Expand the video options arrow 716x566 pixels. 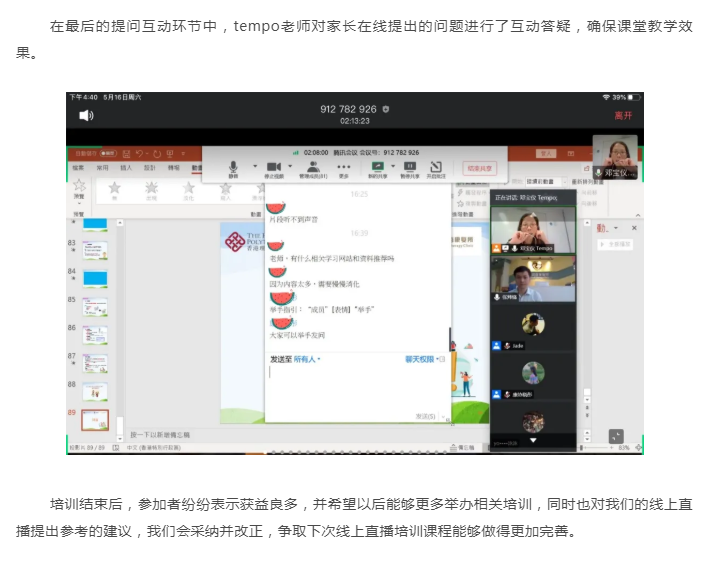pos(291,166)
